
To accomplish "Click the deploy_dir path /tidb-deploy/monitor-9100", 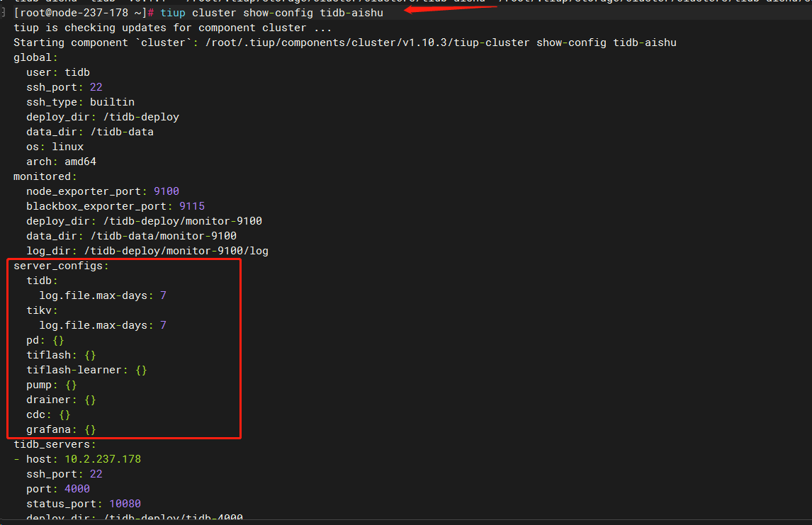I will (182, 221).
